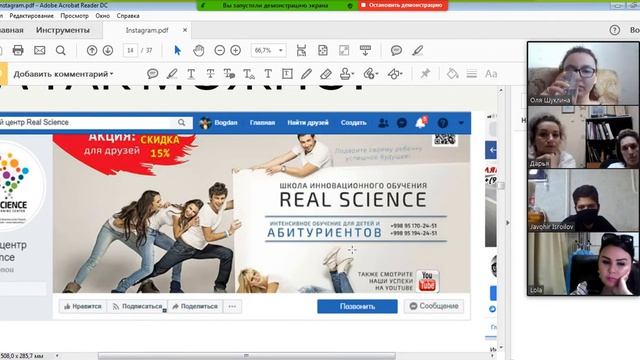Select Javohir Isroilov video thumbnail
Screen dimensions: 640x360
click(x=583, y=200)
